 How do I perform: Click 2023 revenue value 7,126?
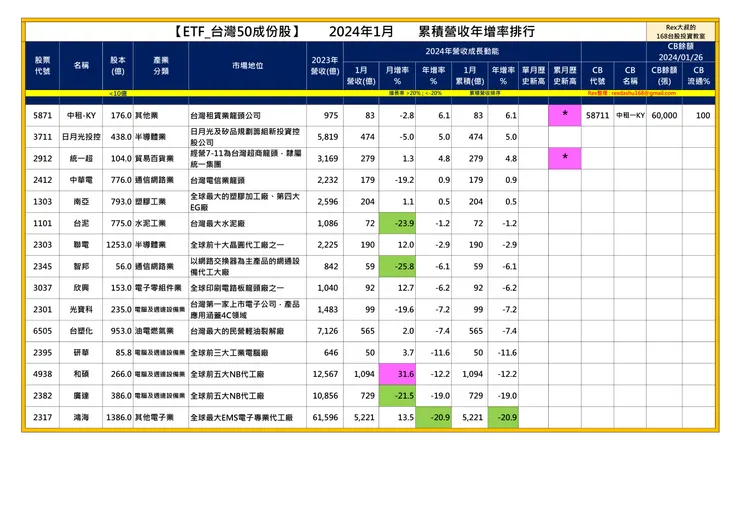(328, 331)
